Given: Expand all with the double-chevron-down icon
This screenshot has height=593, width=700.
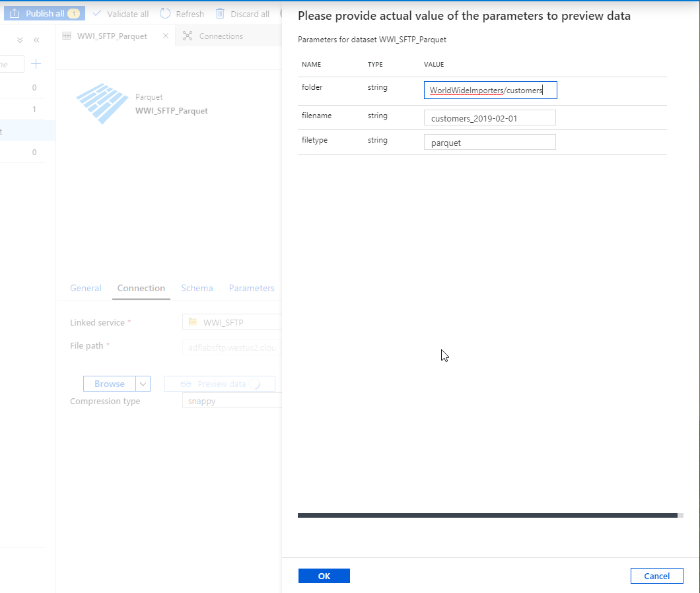Looking at the screenshot, I should [20, 40].
